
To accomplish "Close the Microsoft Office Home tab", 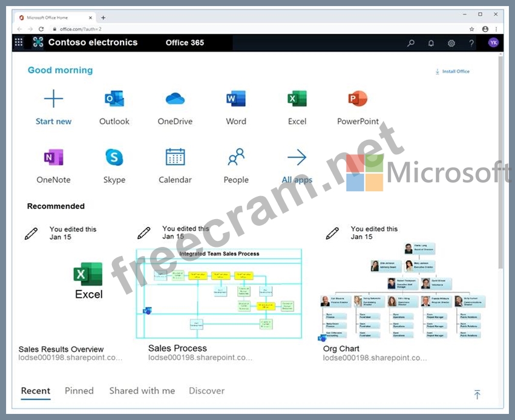I will pyautogui.click(x=91, y=18).
